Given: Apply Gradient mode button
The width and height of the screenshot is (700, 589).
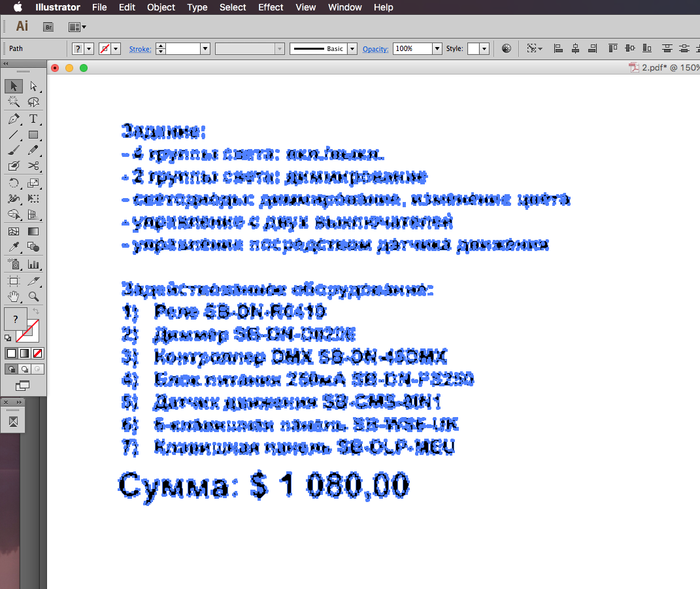Looking at the screenshot, I should pos(25,354).
